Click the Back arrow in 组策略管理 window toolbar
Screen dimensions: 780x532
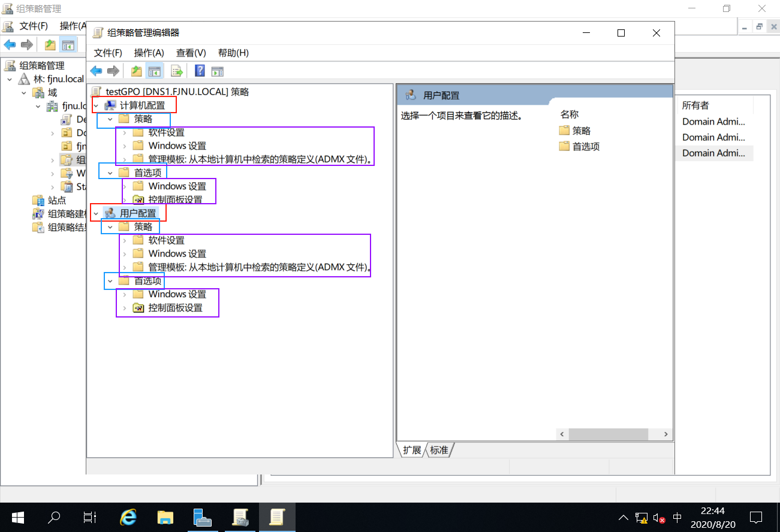click(x=10, y=45)
